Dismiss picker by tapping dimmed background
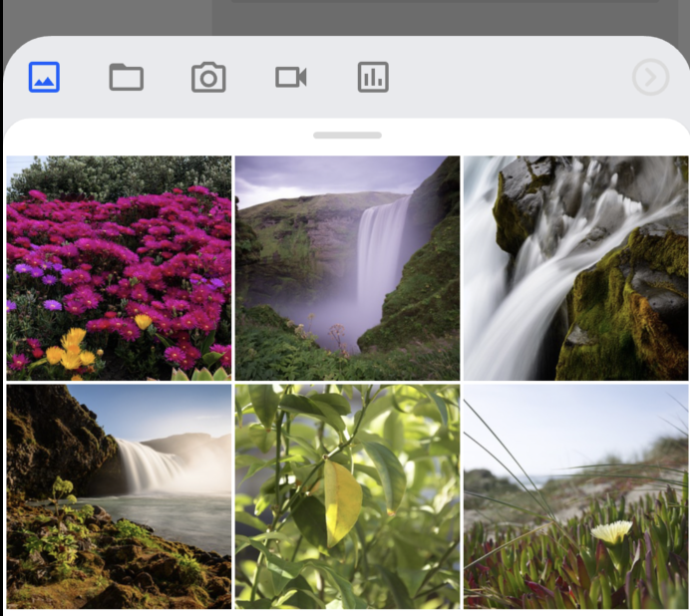This screenshot has width=690, height=616. pos(345,15)
